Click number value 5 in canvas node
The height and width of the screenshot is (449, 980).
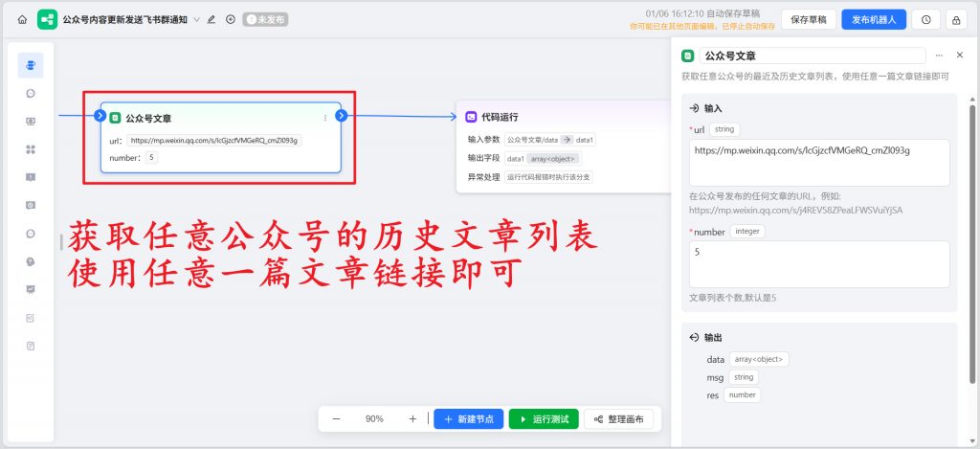[x=151, y=158]
